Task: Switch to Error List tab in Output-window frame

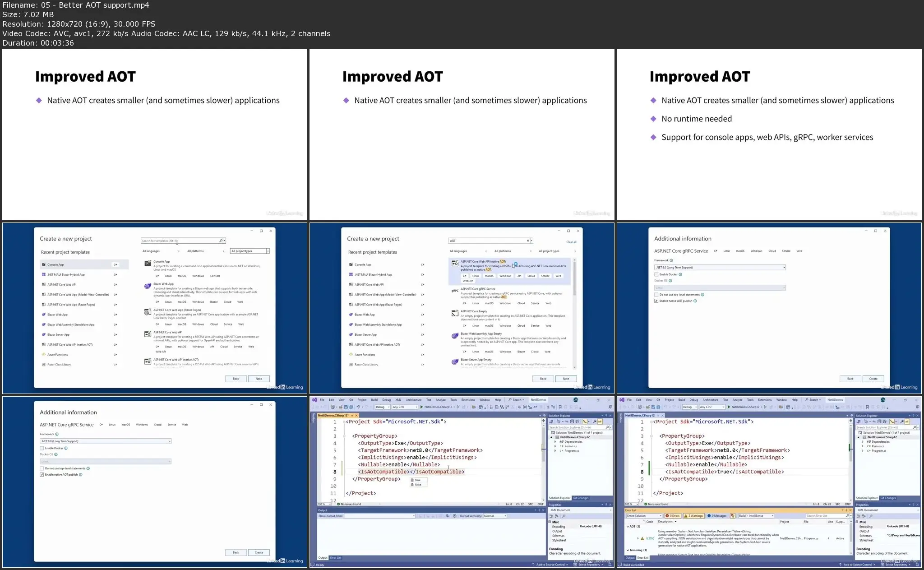Action: pos(336,558)
